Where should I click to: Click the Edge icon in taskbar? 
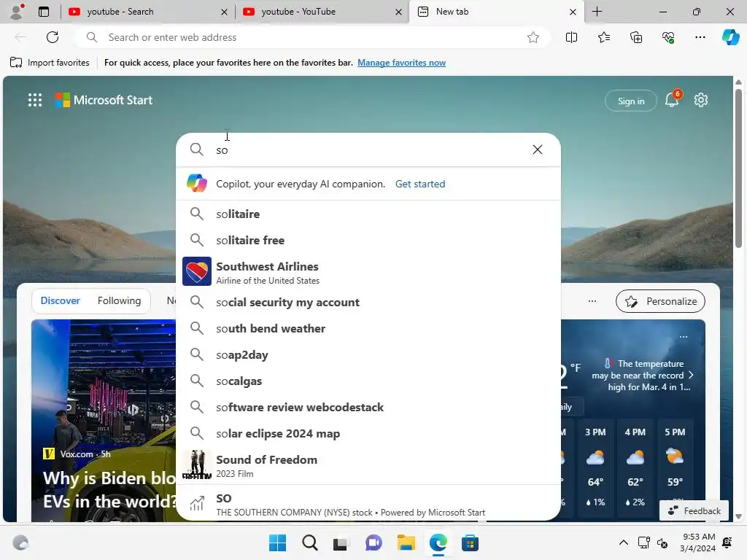point(438,542)
